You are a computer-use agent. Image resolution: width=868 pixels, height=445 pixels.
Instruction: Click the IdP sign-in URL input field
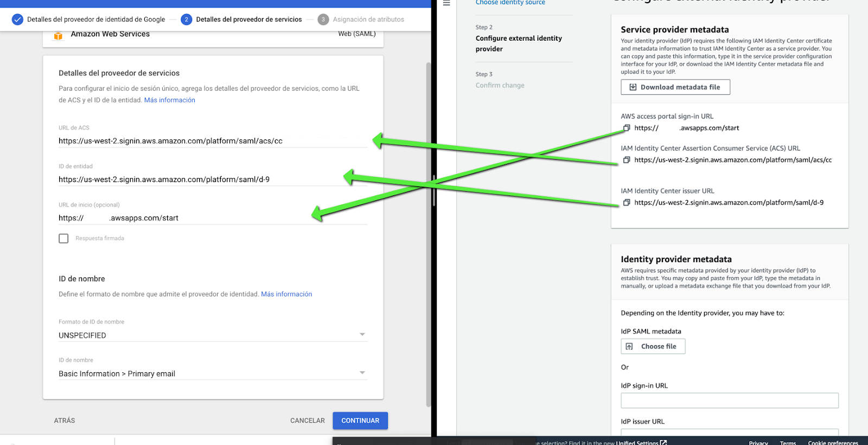[x=730, y=400]
